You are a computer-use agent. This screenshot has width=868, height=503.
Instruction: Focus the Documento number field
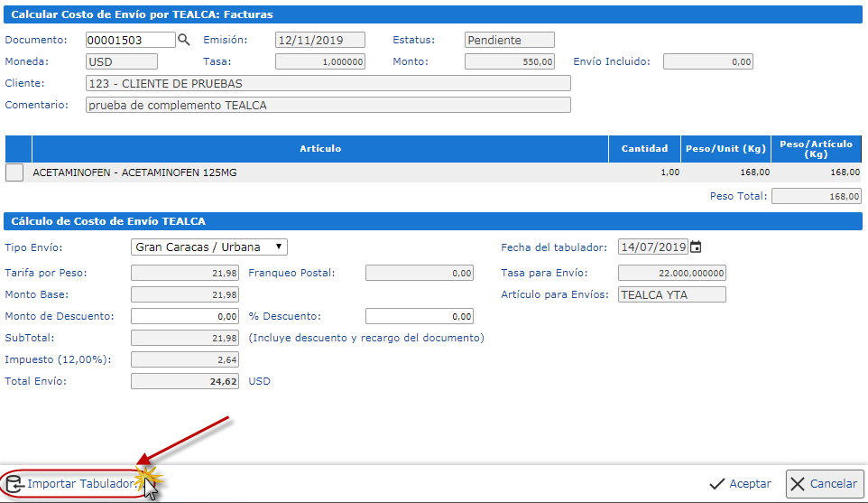[130, 40]
